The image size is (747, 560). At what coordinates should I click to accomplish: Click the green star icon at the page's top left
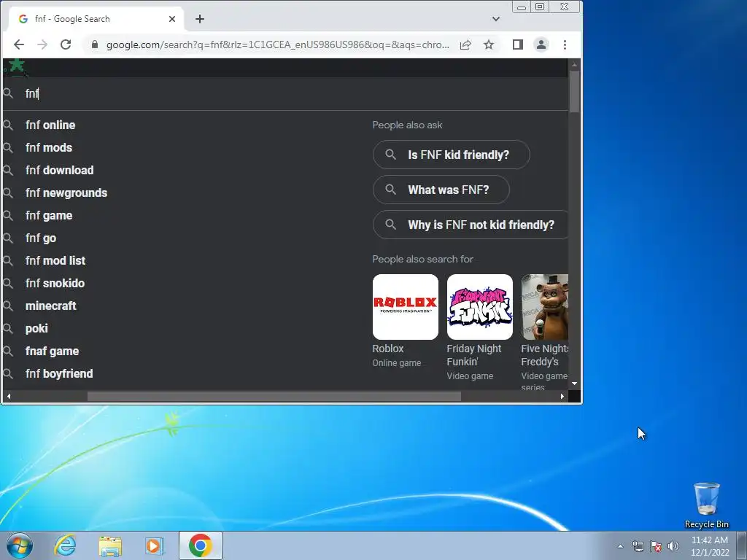click(17, 65)
